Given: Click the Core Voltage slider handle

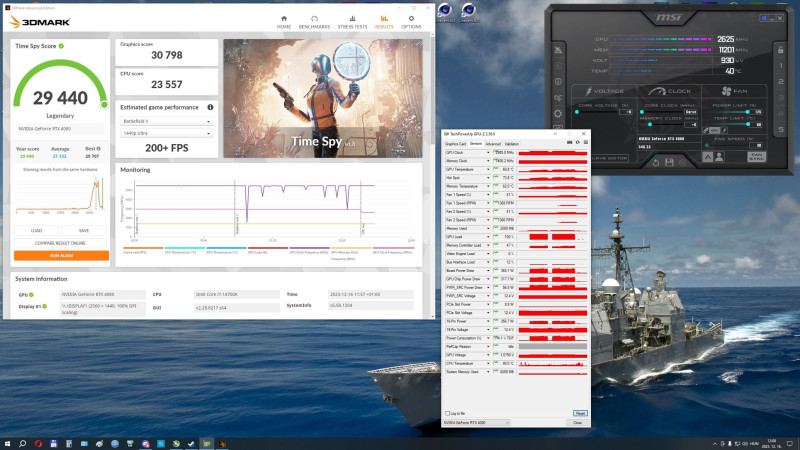Looking at the screenshot, I should point(577,112).
